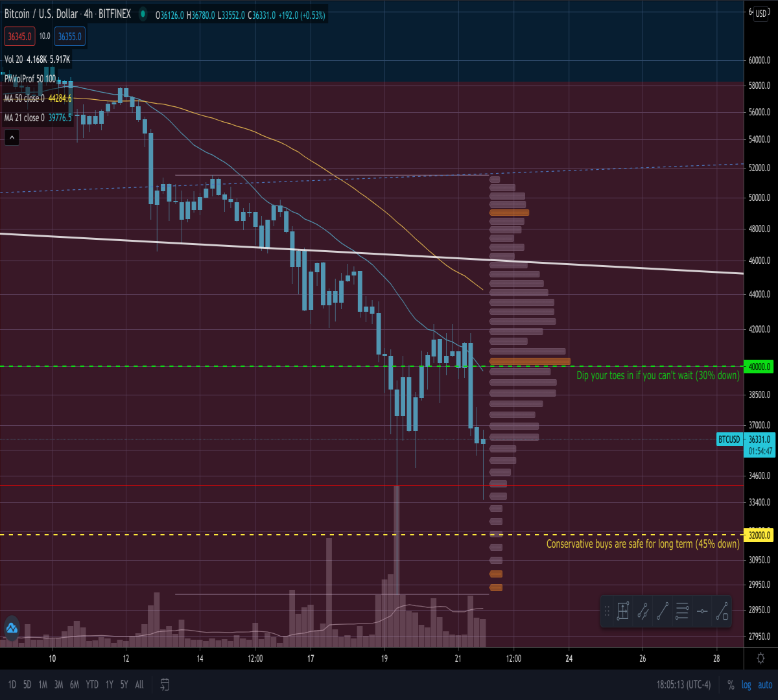Collapse the indicator legend with arrow button
The image size is (778, 700).
(12, 137)
